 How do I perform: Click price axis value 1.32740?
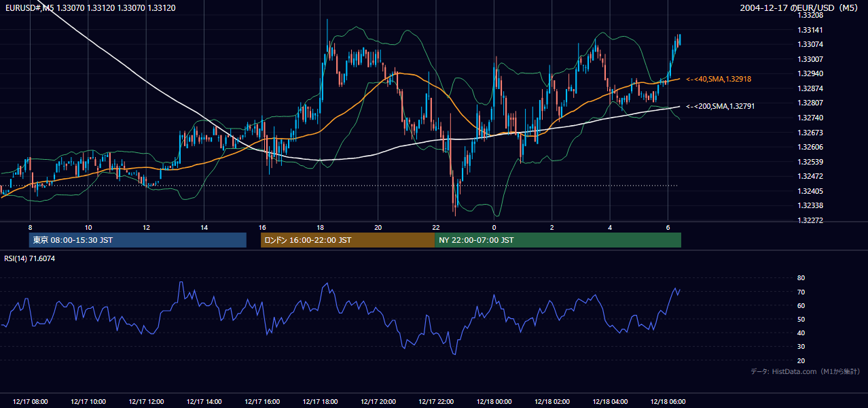click(x=810, y=118)
